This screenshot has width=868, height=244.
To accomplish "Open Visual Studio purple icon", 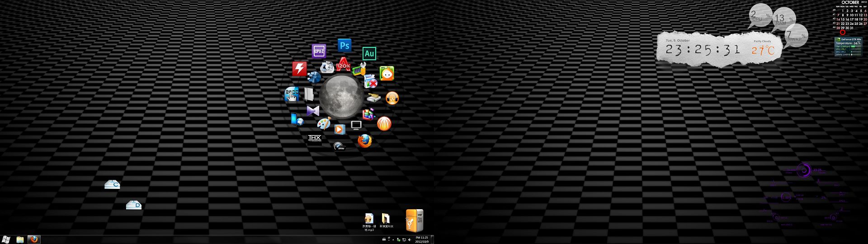I will (x=312, y=110).
